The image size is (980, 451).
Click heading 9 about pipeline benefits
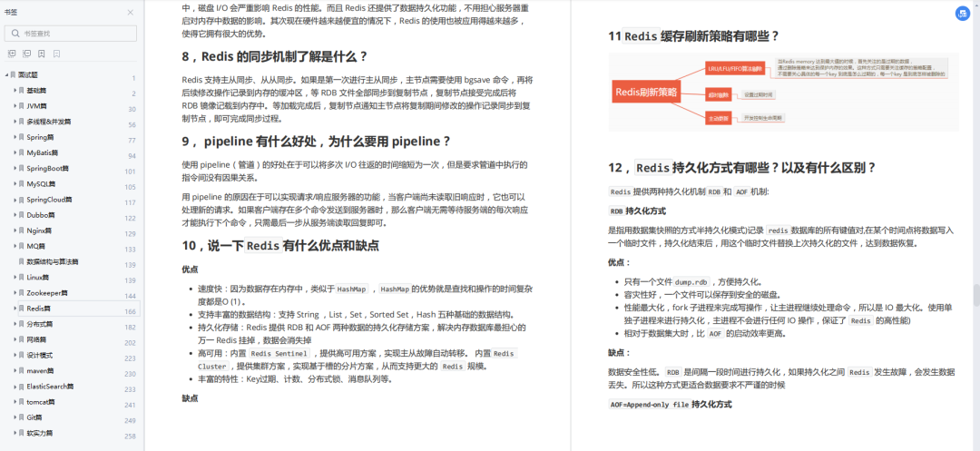317,142
